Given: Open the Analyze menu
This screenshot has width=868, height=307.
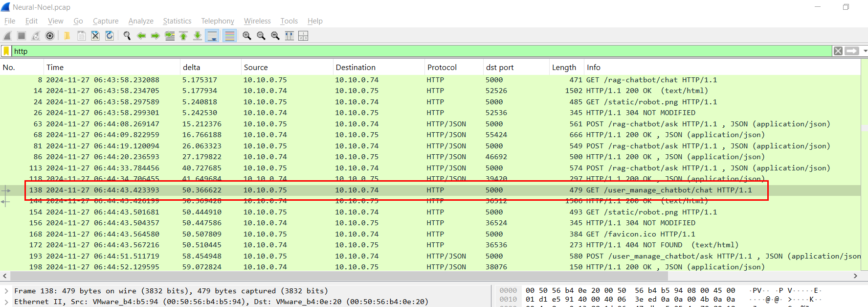Looking at the screenshot, I should click(x=141, y=21).
